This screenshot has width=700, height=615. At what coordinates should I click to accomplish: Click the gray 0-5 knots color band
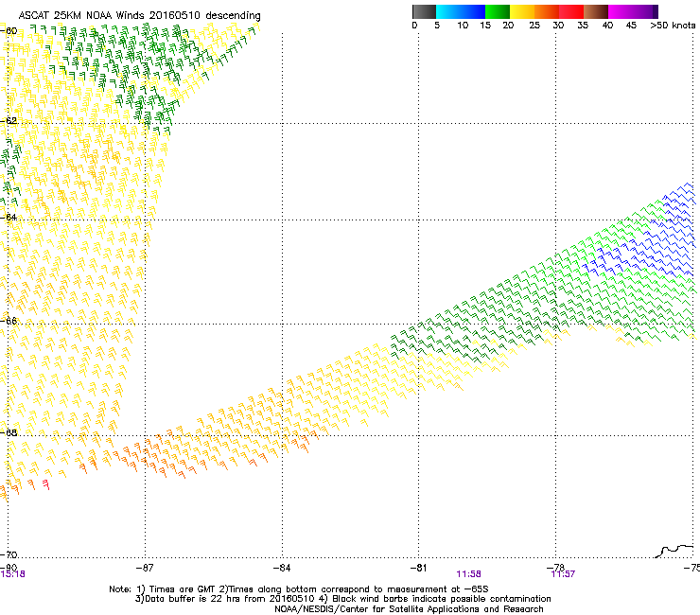point(424,11)
